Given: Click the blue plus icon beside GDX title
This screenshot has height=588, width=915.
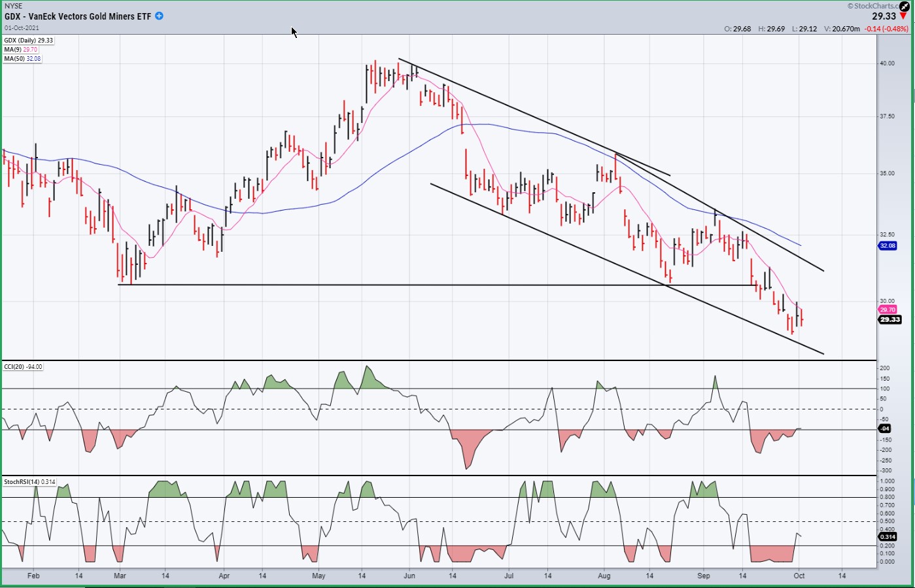Looking at the screenshot, I should click(x=159, y=16).
